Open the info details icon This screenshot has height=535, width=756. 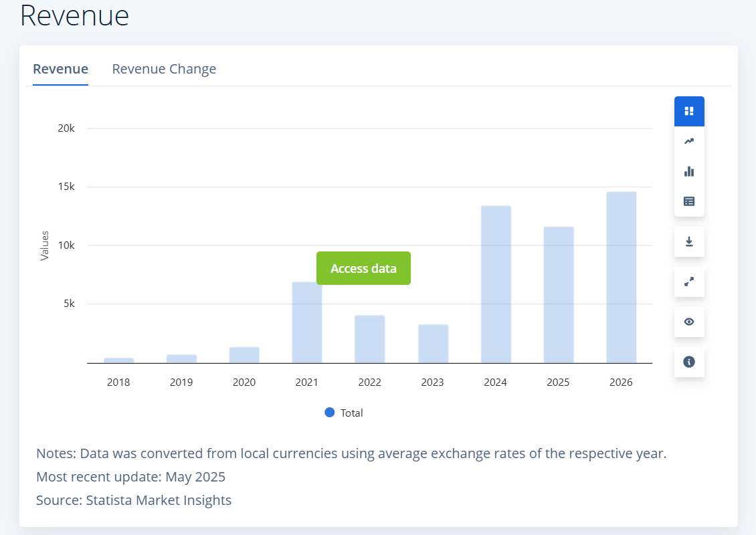[689, 362]
